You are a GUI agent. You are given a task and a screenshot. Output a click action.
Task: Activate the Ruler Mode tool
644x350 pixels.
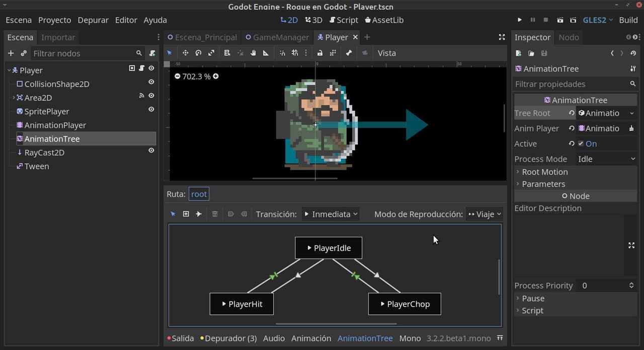point(266,53)
